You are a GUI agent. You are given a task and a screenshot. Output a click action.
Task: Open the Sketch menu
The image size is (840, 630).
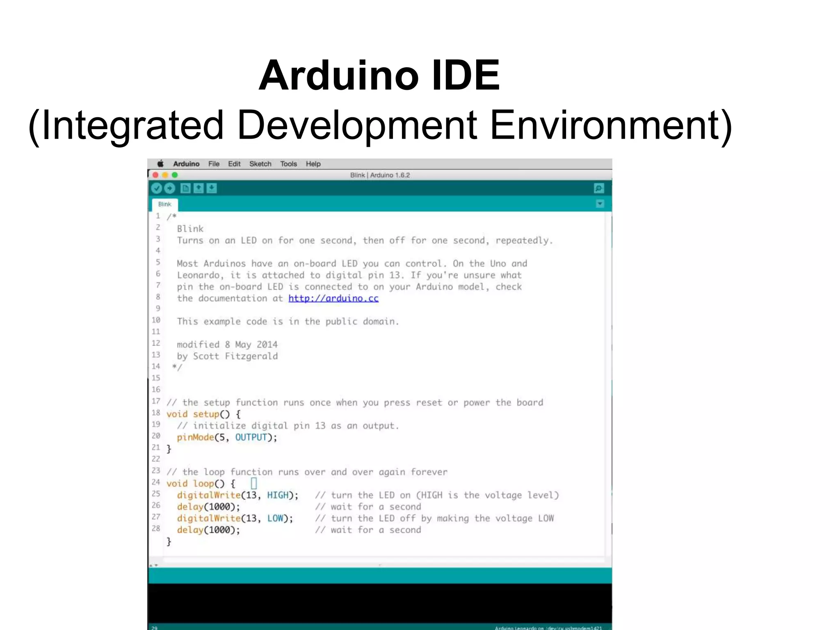click(x=260, y=164)
